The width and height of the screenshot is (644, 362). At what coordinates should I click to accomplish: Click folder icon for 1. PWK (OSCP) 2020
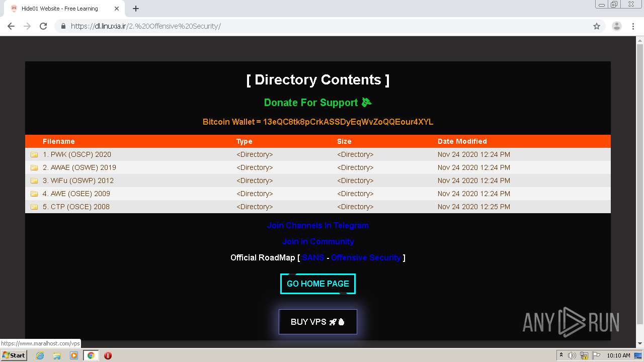(x=34, y=154)
